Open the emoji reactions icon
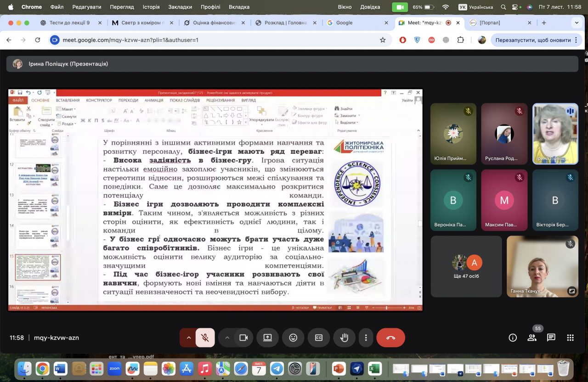This screenshot has height=382, width=588. [x=293, y=338]
